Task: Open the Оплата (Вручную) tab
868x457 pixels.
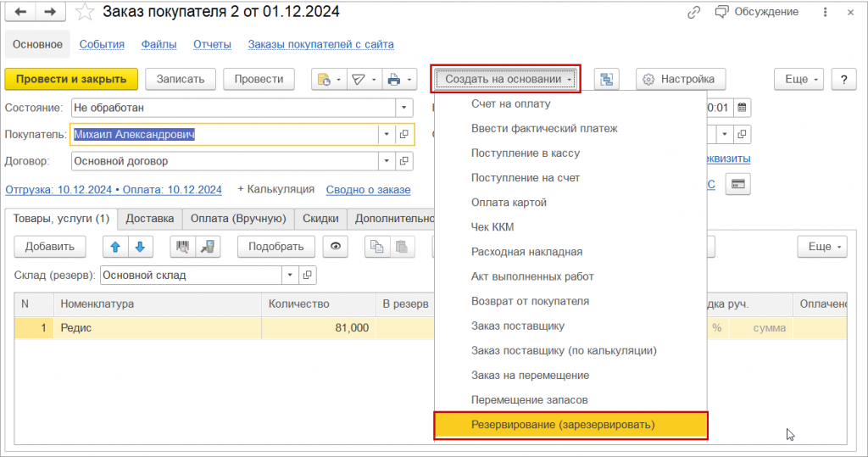Action: tap(237, 218)
